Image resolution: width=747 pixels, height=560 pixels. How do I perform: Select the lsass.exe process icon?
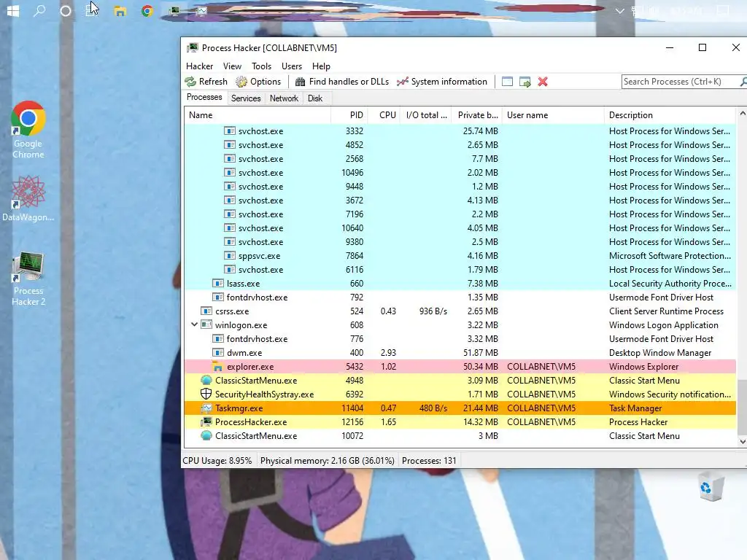click(218, 284)
